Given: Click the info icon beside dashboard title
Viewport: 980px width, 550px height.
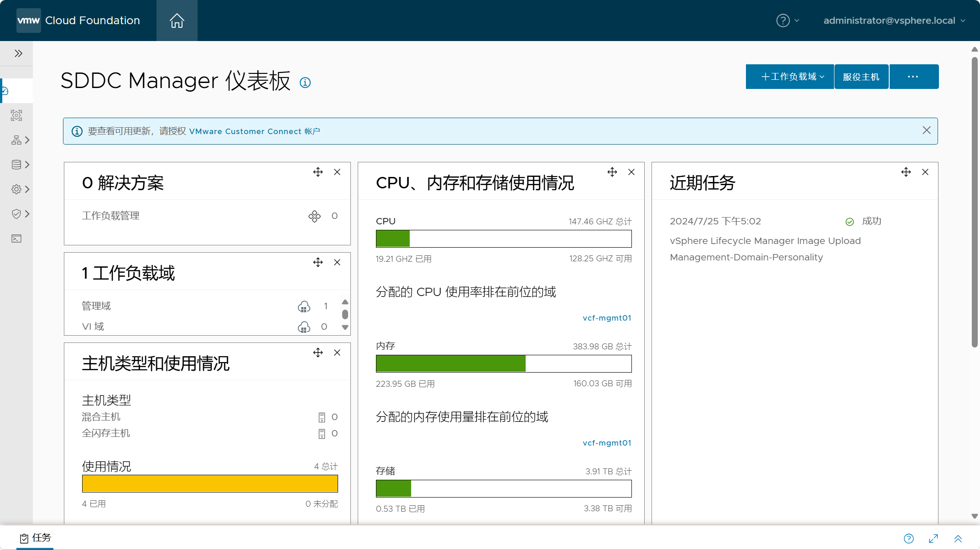Looking at the screenshot, I should coord(305,83).
